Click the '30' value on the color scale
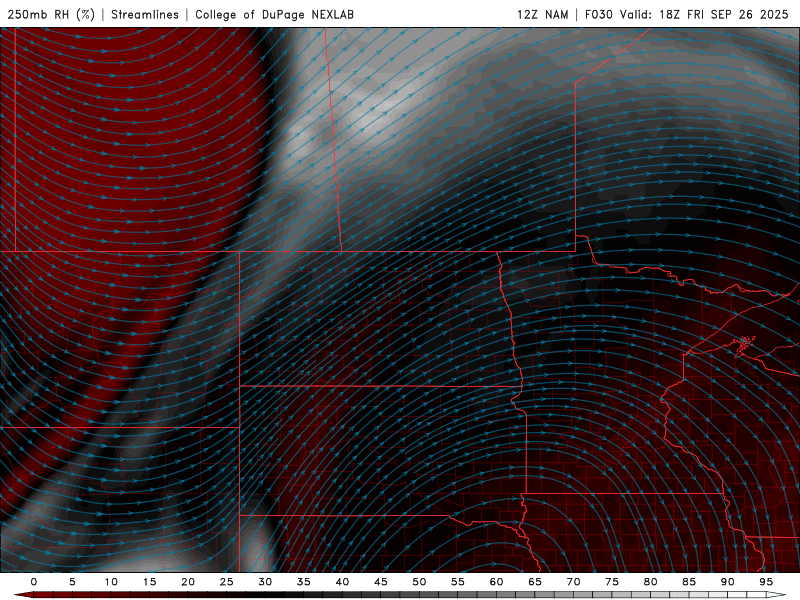 (x=265, y=582)
